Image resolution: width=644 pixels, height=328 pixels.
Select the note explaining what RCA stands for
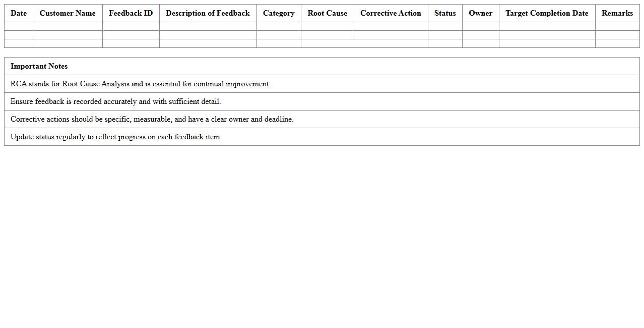(x=141, y=84)
